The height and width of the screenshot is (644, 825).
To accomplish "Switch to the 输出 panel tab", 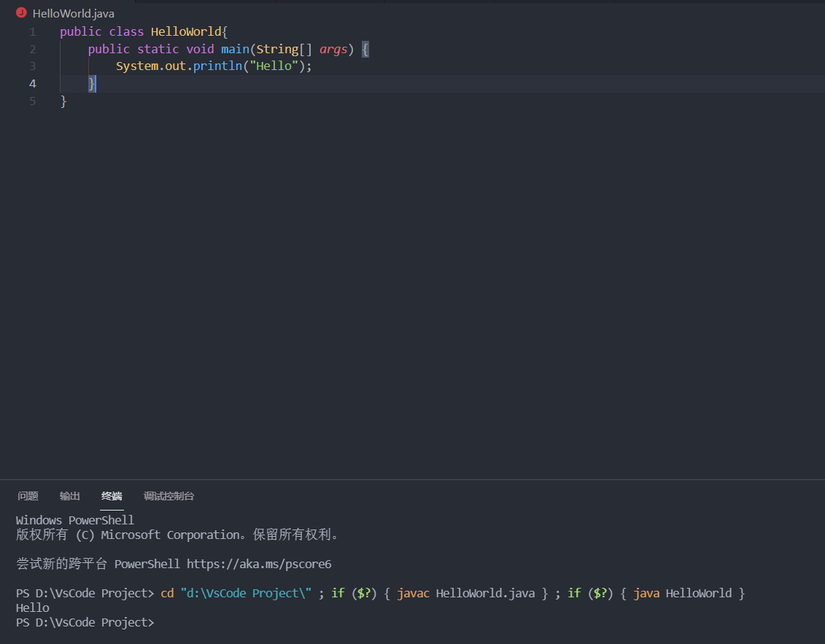I will (x=69, y=496).
